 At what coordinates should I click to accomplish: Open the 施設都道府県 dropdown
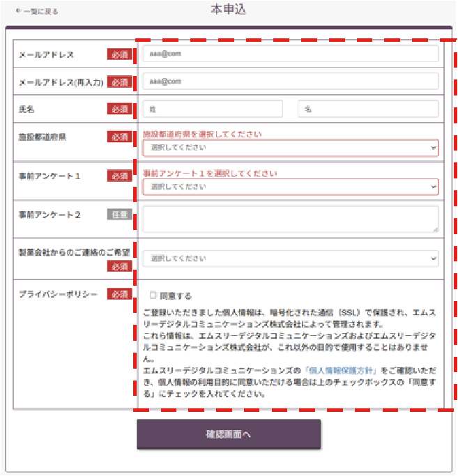(x=291, y=148)
